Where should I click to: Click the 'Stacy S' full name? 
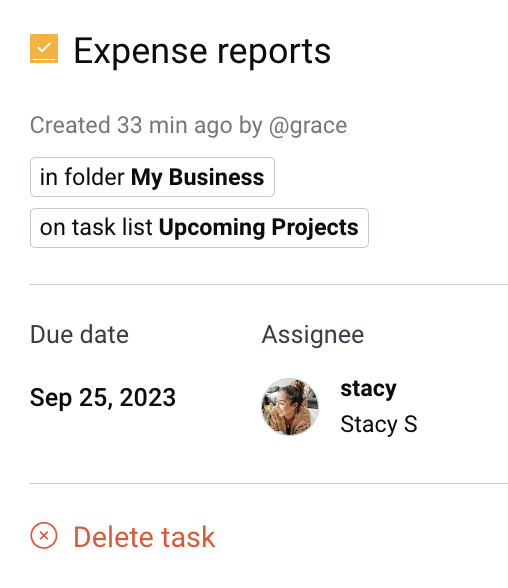[379, 424]
